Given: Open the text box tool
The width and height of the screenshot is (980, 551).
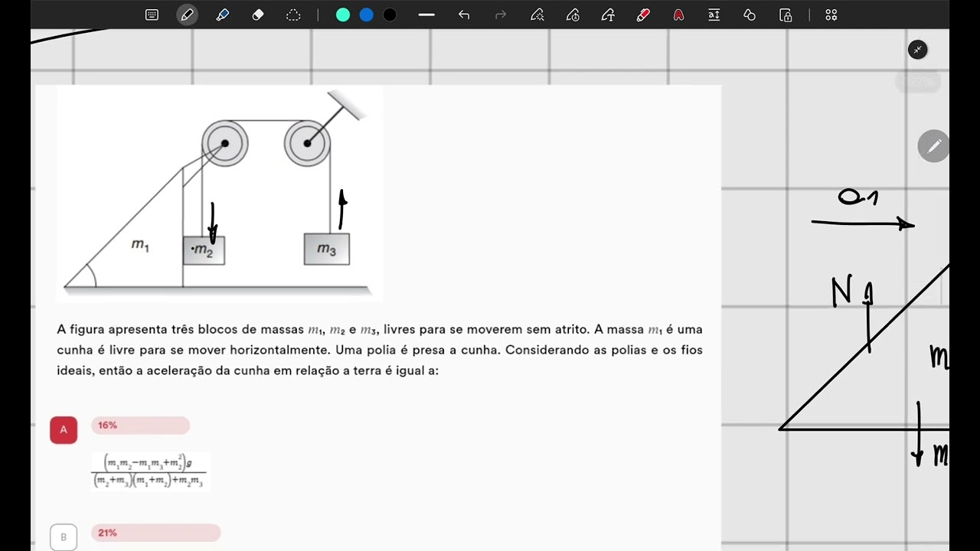Looking at the screenshot, I should (714, 15).
